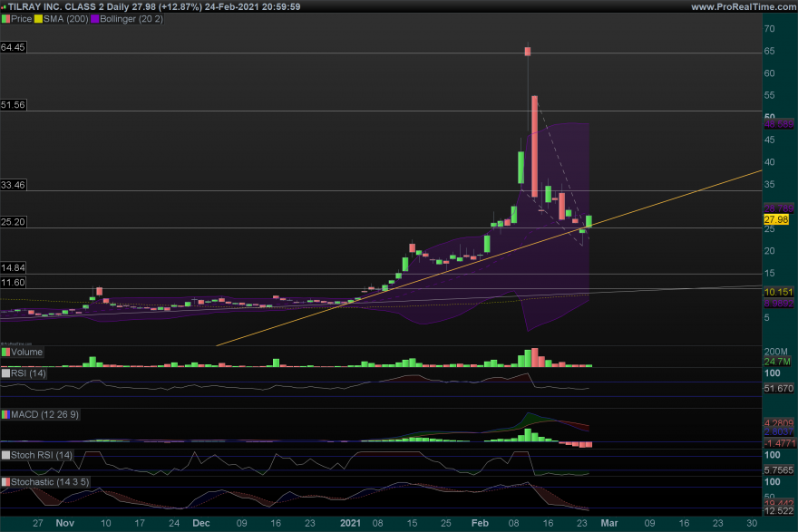Click the Stoch RSI indicator icon
This screenshot has height=532, width=798.
click(x=5, y=455)
